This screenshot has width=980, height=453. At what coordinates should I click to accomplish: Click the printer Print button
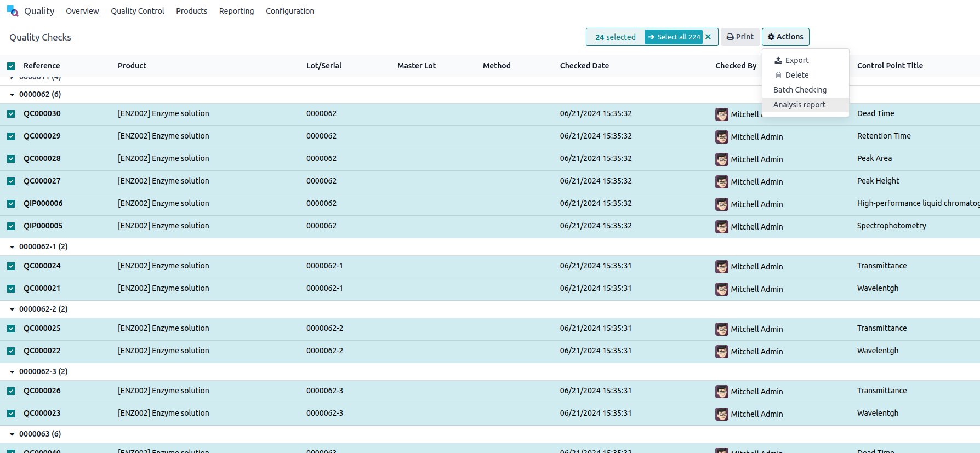point(739,37)
